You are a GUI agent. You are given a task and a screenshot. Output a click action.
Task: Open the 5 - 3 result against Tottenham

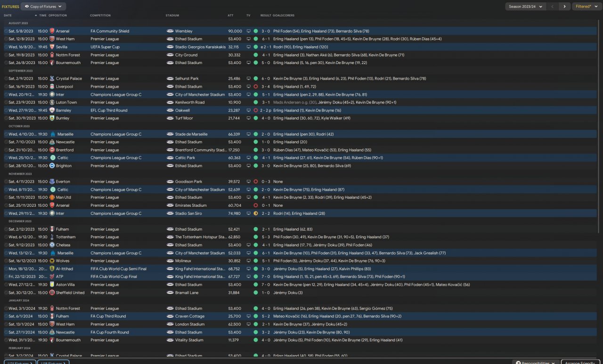coord(266,237)
